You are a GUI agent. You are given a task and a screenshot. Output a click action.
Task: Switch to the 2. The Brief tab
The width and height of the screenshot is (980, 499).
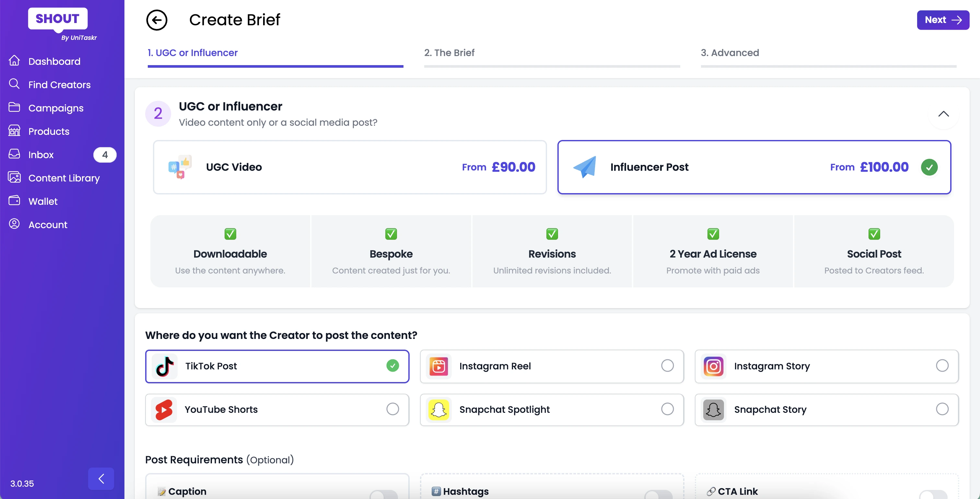449,53
